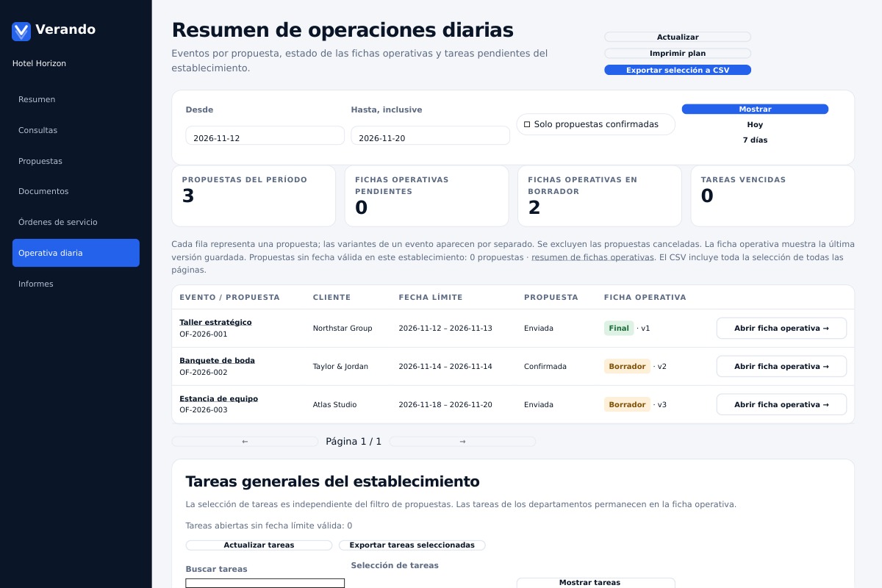Click the Borrador badge for OF-2026-003
Viewport: 882px width, 588px height.
pos(627,404)
